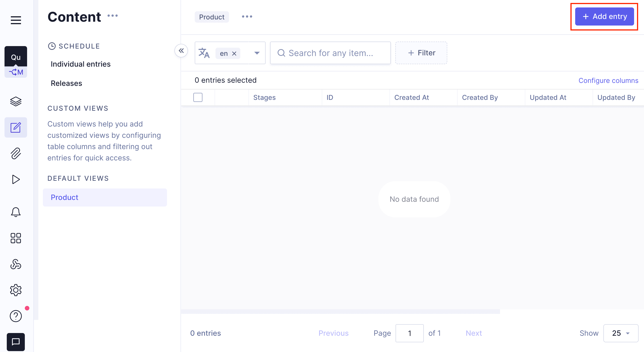644x352 pixels.
Task: Open the hamburger navigation menu
Action: coord(16,20)
